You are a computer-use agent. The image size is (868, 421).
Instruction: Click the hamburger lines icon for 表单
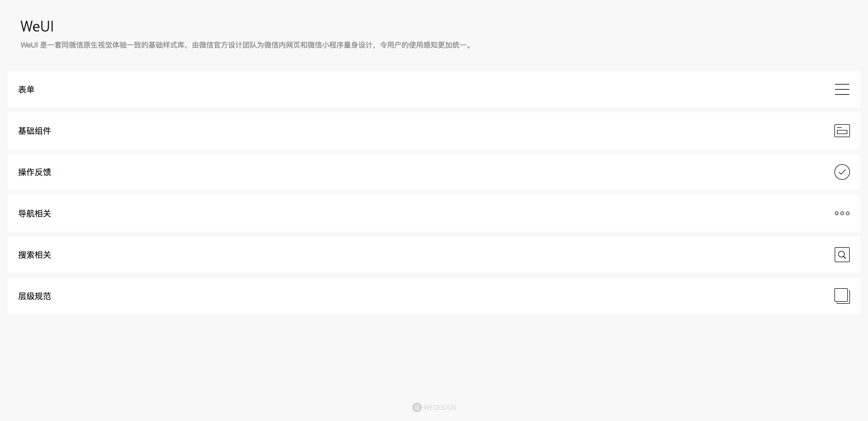(x=842, y=89)
